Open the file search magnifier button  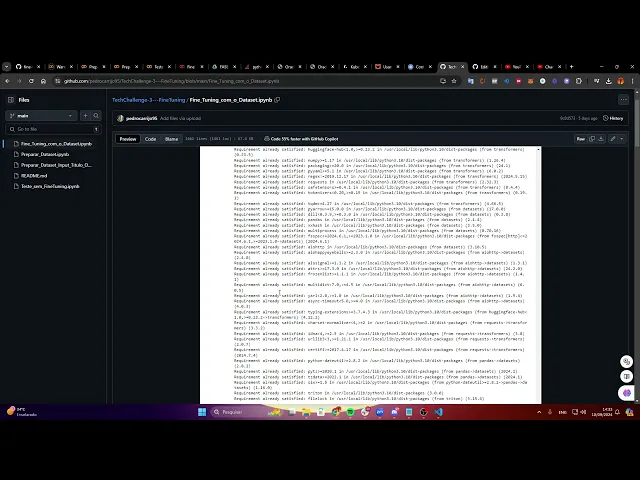click(96, 116)
